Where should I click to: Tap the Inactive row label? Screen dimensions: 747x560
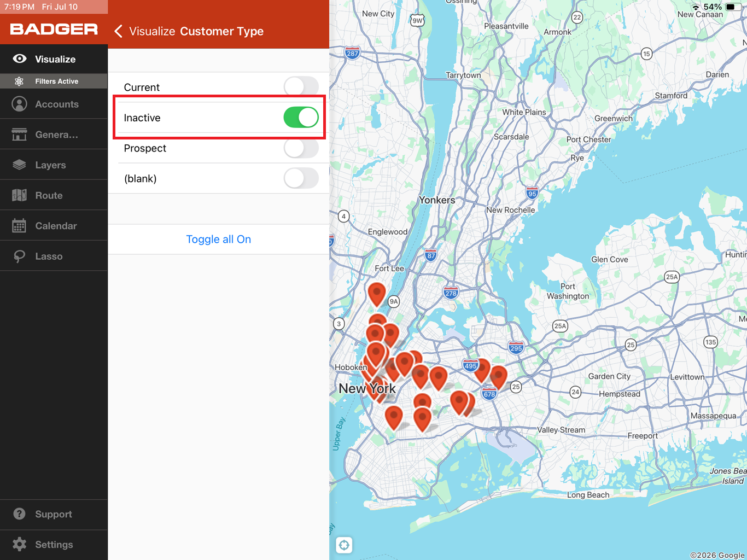pyautogui.click(x=142, y=118)
